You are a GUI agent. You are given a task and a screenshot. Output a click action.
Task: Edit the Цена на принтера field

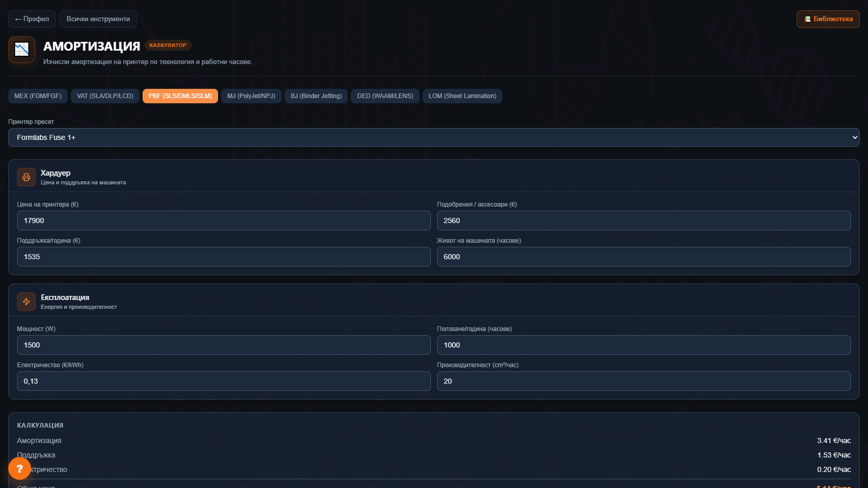tap(224, 221)
